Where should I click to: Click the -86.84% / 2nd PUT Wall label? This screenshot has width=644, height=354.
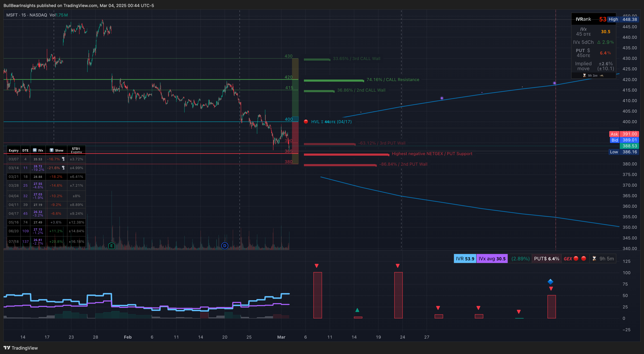[x=403, y=164]
